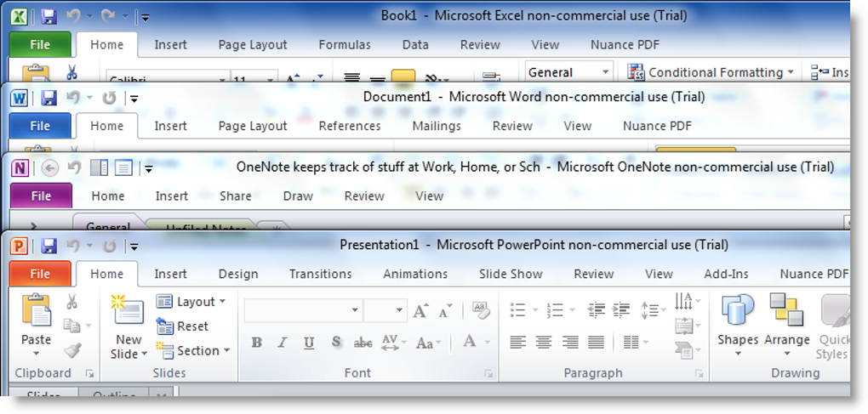Screen dimensions: 868x414
Task: Click the PowerPoint Bullets list icon
Action: pos(517,310)
